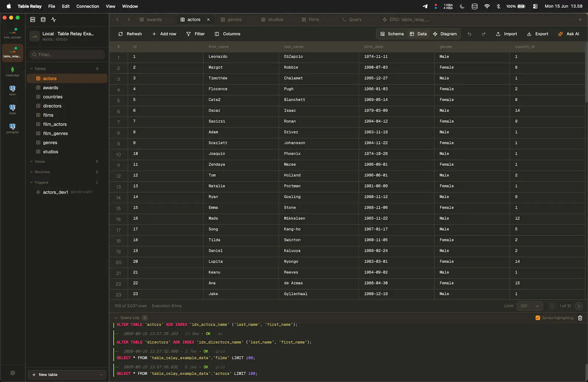Focus the sidebar Filter search field
Image resolution: width=588 pixels, height=382 pixels.
tap(67, 54)
